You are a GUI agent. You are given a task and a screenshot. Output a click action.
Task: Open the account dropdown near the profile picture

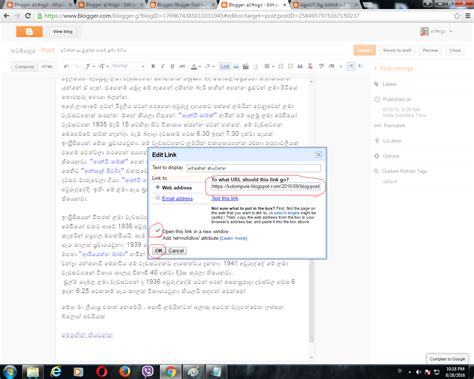pyautogui.click(x=451, y=31)
